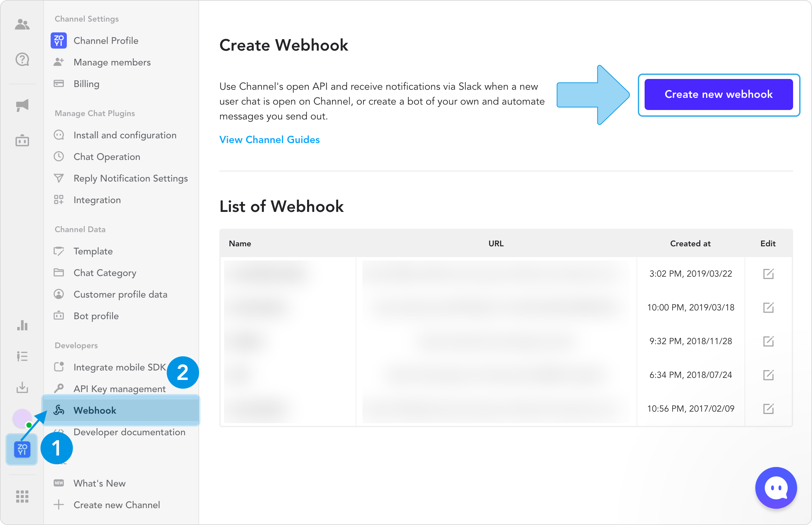812x525 pixels.
Task: Click Create new webhook button
Action: click(718, 94)
